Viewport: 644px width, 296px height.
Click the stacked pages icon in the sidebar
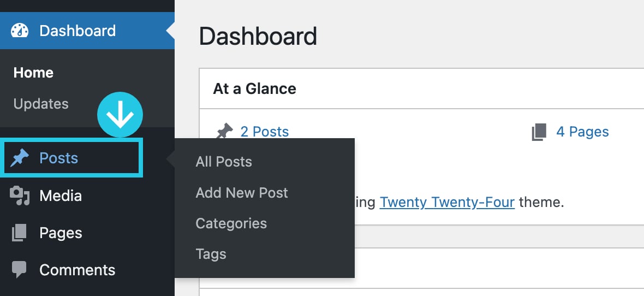[19, 233]
